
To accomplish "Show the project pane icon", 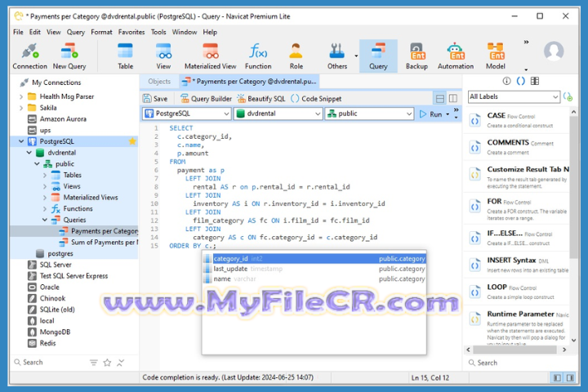I will click(x=535, y=81).
